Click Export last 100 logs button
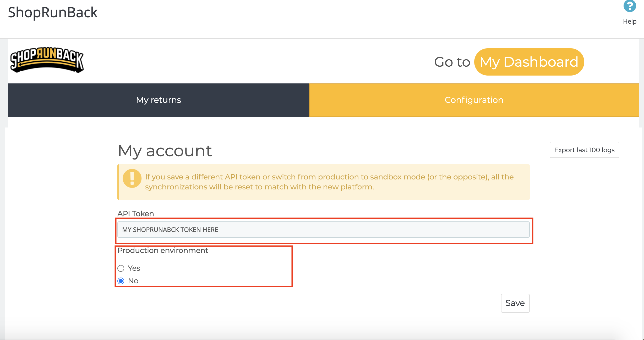The image size is (644, 340). (x=584, y=150)
